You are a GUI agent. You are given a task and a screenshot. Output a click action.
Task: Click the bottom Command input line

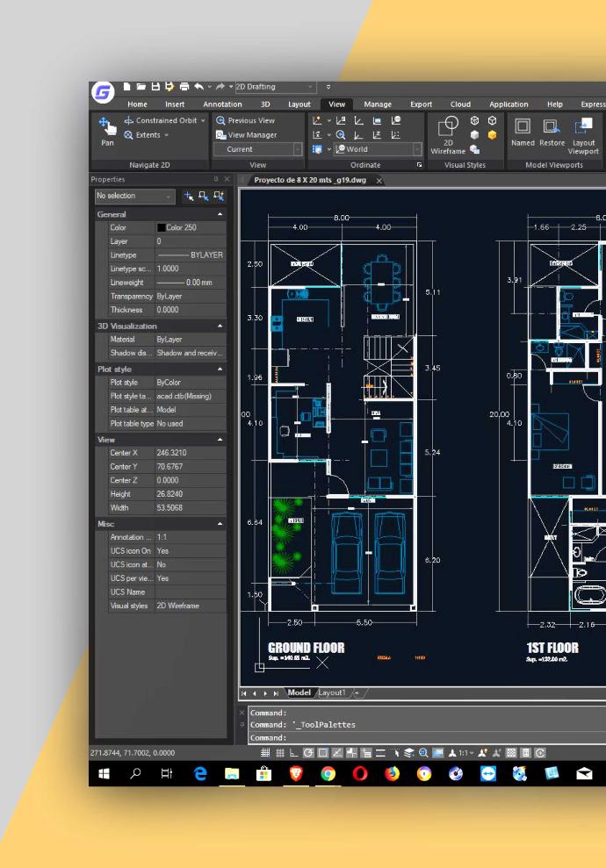[427, 737]
